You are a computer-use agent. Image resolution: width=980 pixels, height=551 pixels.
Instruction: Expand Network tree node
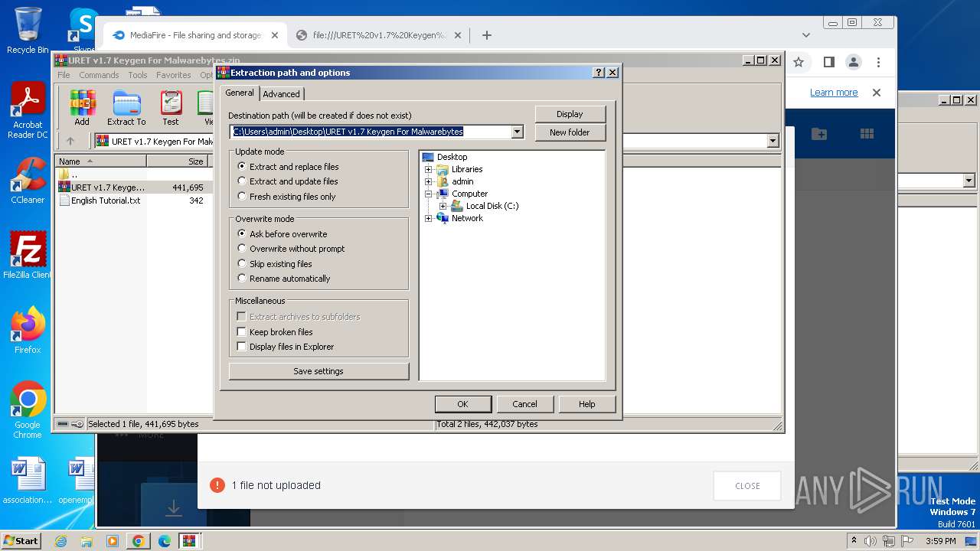[429, 218]
